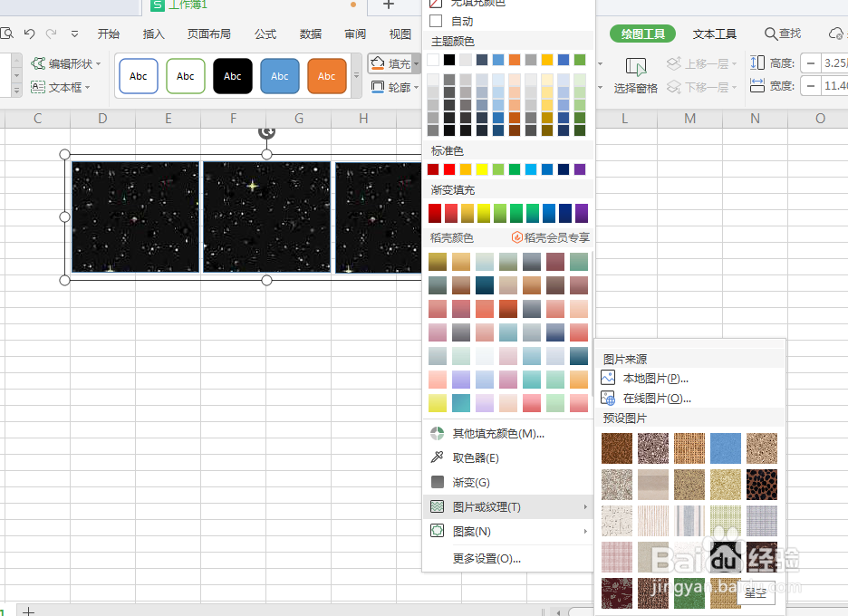The image size is (848, 616).
Task: Click the undo arrow icon
Action: pyautogui.click(x=30, y=34)
